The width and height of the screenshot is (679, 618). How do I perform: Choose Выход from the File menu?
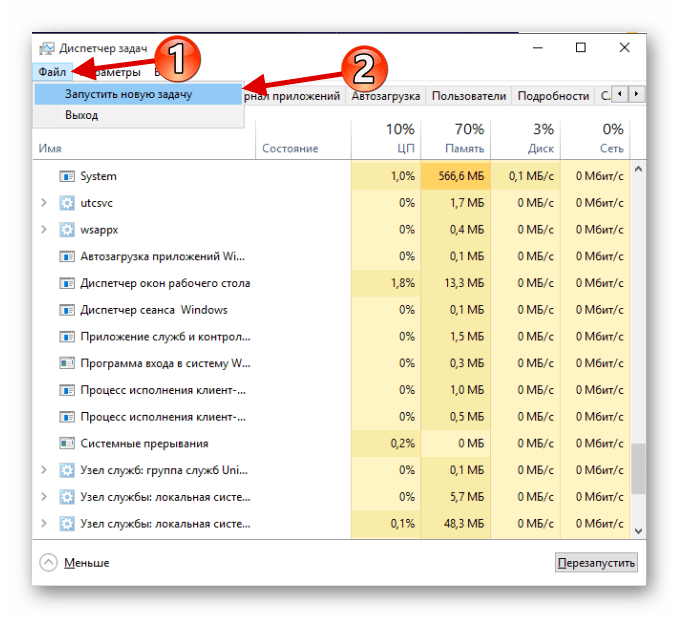(x=138, y=115)
